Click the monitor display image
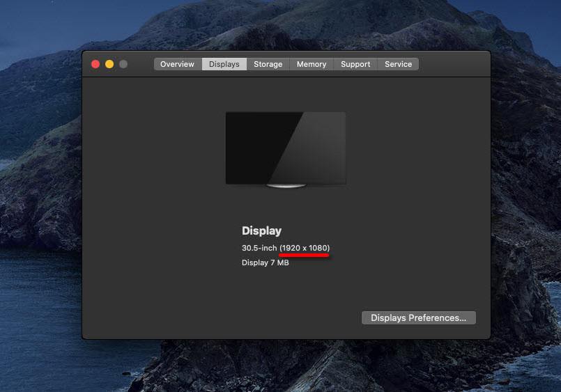The width and height of the screenshot is (561, 392). coord(286,150)
